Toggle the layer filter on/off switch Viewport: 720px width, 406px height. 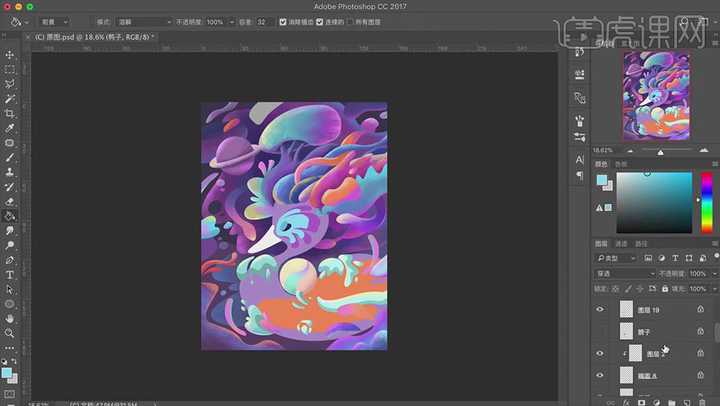(x=716, y=255)
